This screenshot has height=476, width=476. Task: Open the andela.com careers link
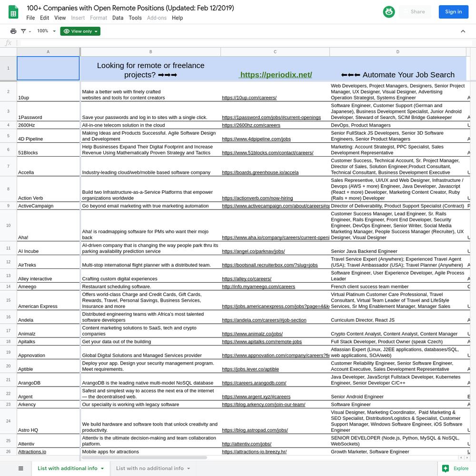[264, 320]
